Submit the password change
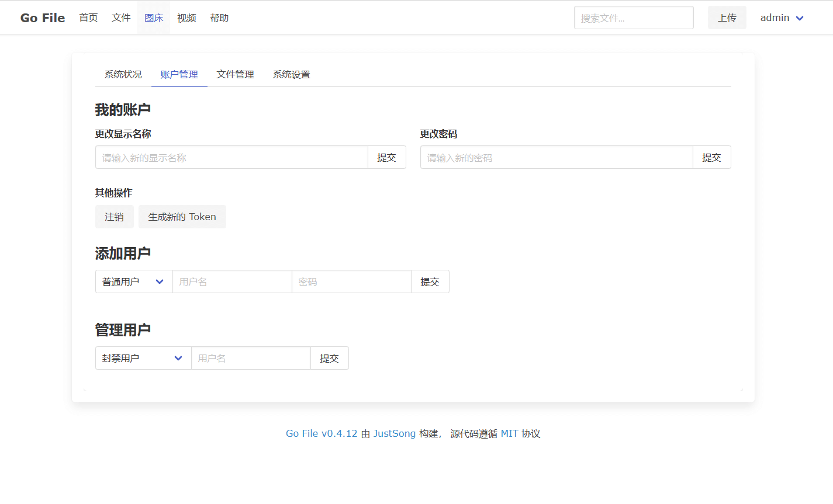 (x=712, y=157)
